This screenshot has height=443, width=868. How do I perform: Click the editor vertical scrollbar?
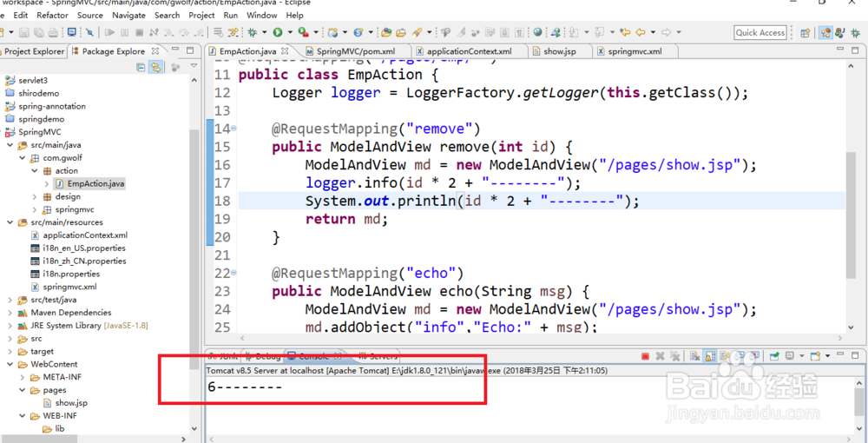(852, 216)
